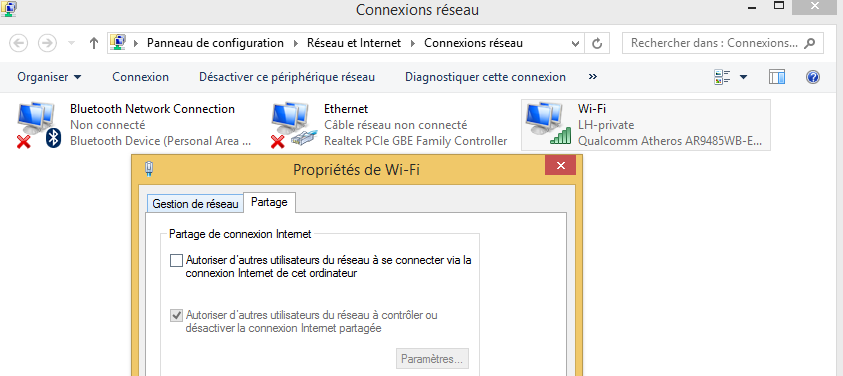Enable Internet connection sharing checkbox
This screenshot has width=843, height=376.
tap(176, 260)
